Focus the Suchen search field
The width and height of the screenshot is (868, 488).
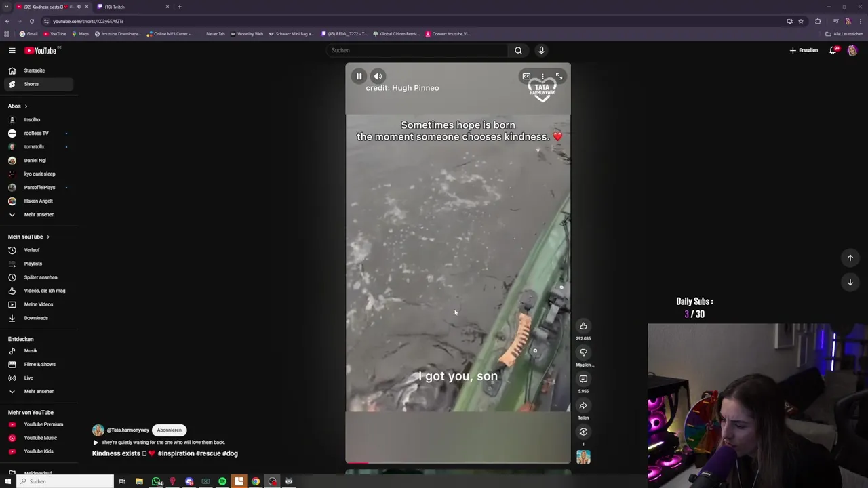tap(417, 50)
